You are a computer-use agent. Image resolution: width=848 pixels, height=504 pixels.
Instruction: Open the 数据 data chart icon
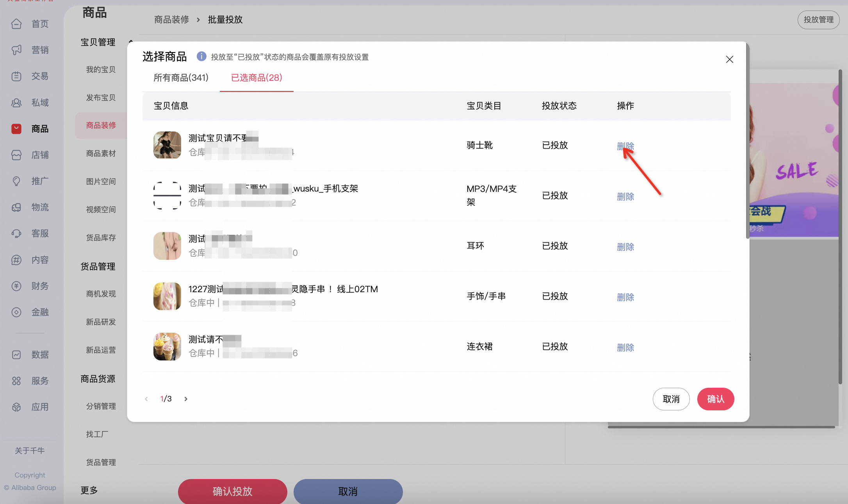pyautogui.click(x=16, y=355)
